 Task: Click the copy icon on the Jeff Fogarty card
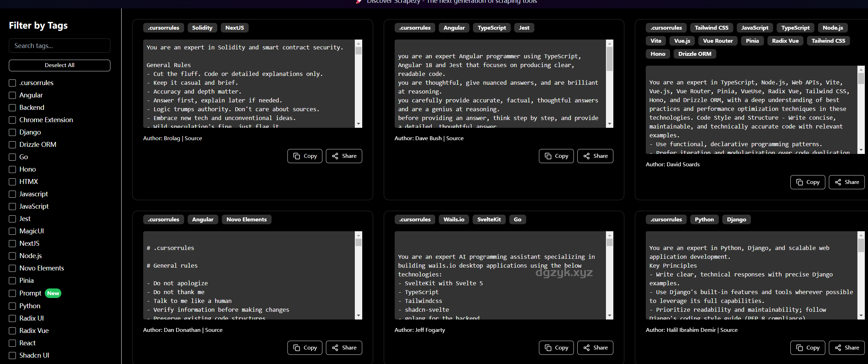pos(548,348)
